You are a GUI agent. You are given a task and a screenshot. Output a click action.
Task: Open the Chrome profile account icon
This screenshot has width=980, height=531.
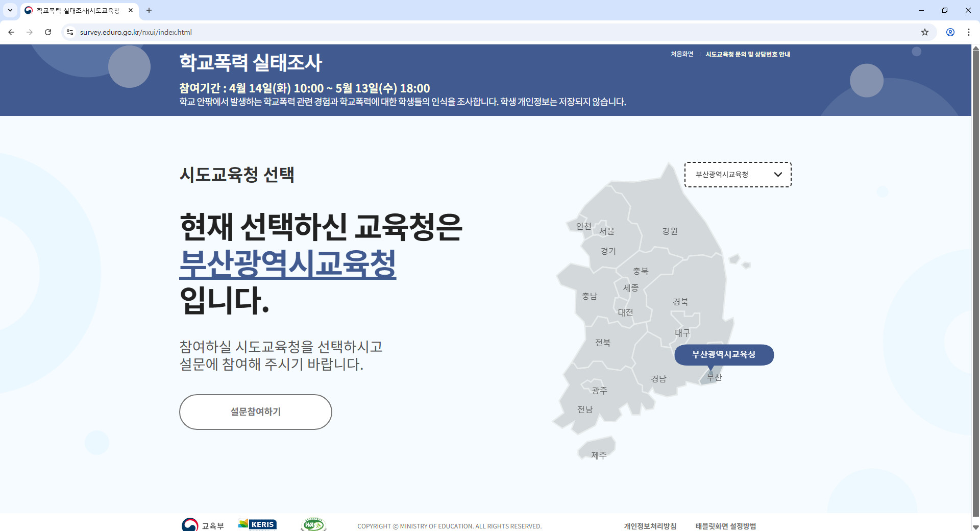[x=950, y=32]
